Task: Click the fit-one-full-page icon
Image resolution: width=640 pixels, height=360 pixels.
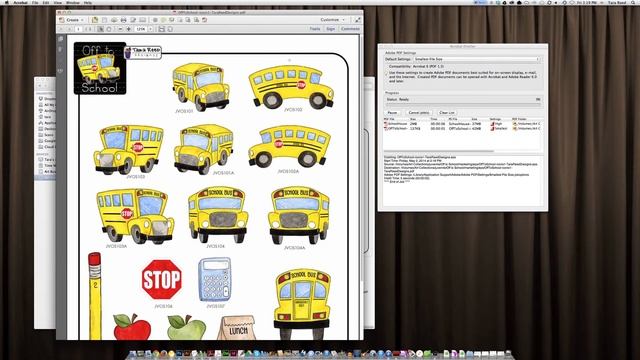Action: (x=170, y=29)
